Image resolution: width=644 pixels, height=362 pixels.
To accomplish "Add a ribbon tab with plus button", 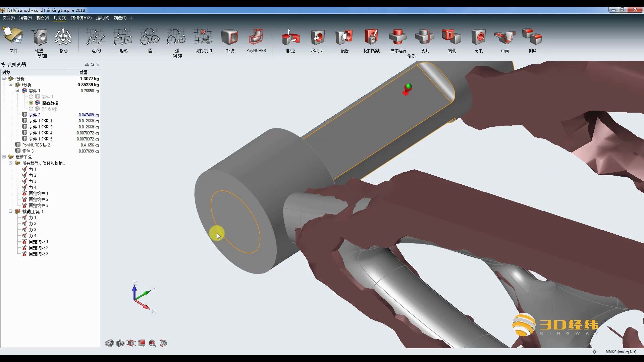I will coord(131,18).
